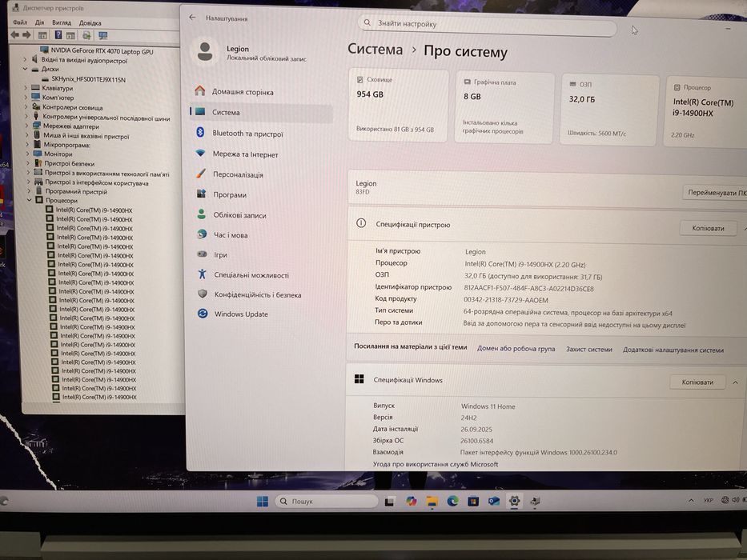
Task: Open Task View from taskbar
Action: [390, 502]
